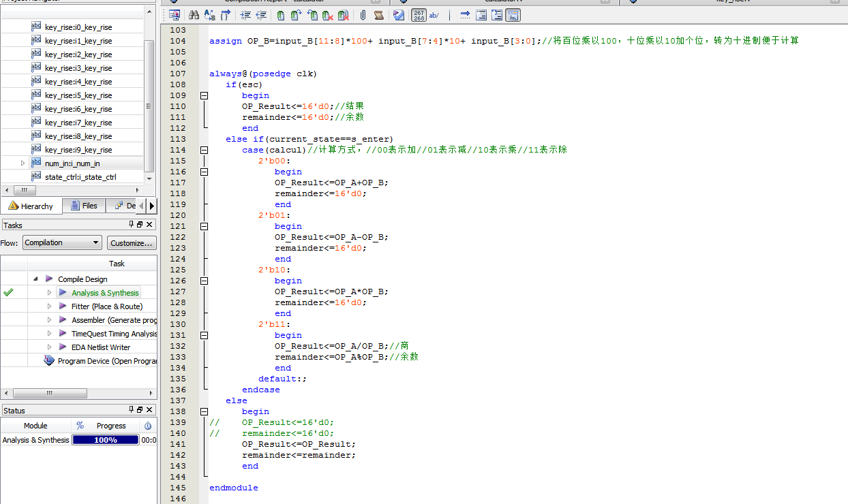
Task: Collapse the case block fold at line 114
Action: coord(204,150)
